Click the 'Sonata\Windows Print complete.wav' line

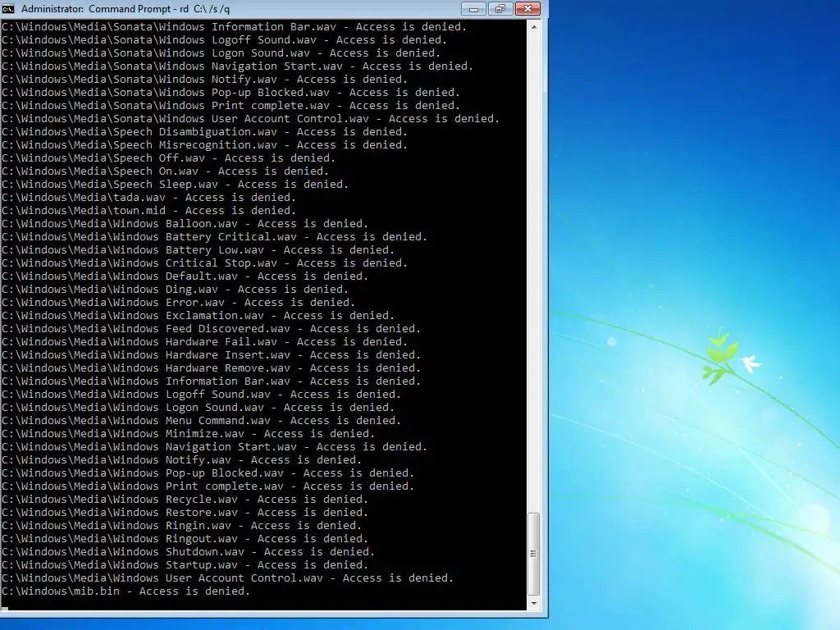(x=231, y=106)
